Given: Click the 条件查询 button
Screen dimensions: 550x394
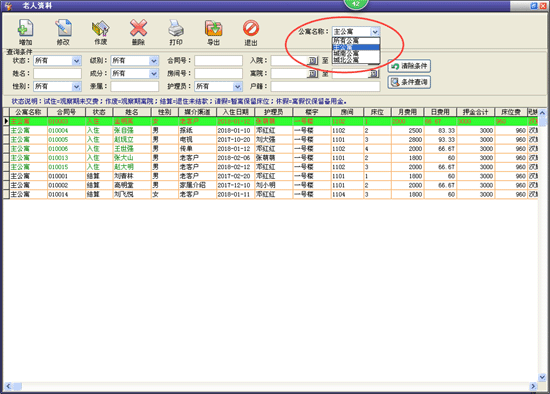Looking at the screenshot, I should point(409,82).
